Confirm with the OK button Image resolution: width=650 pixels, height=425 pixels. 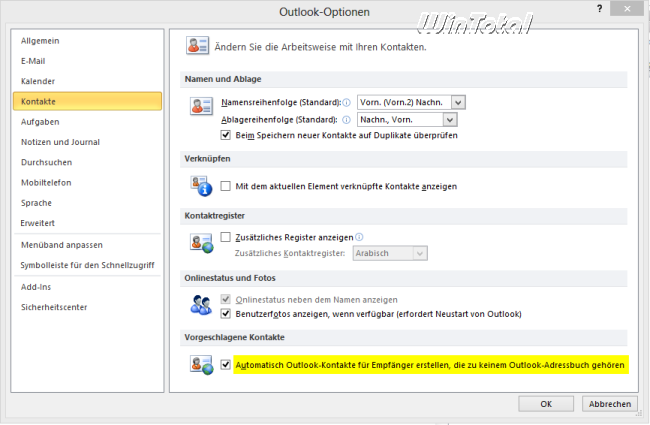(546, 404)
